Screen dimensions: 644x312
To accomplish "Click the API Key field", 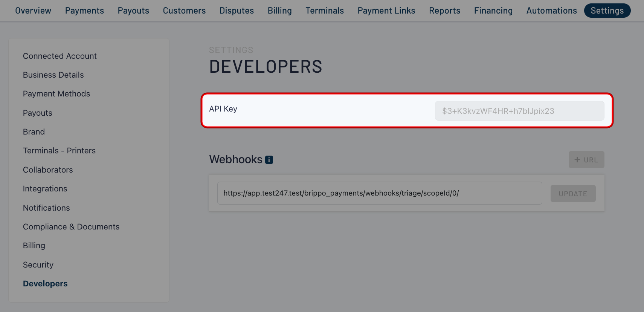I will click(x=519, y=111).
